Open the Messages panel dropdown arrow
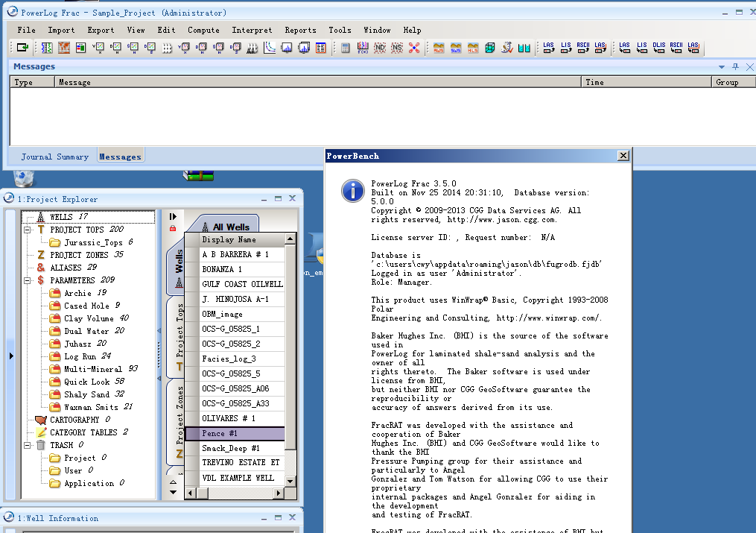 [722, 66]
